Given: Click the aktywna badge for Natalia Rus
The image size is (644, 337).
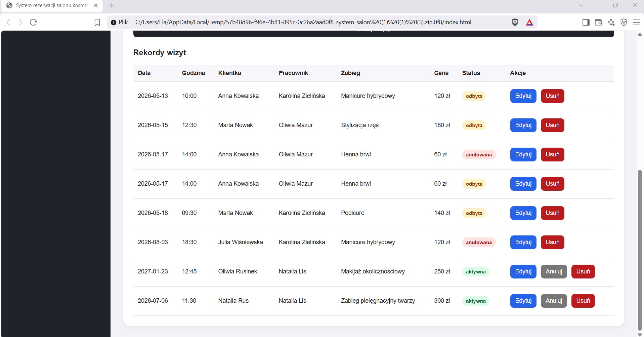Looking at the screenshot, I should pyautogui.click(x=476, y=301).
